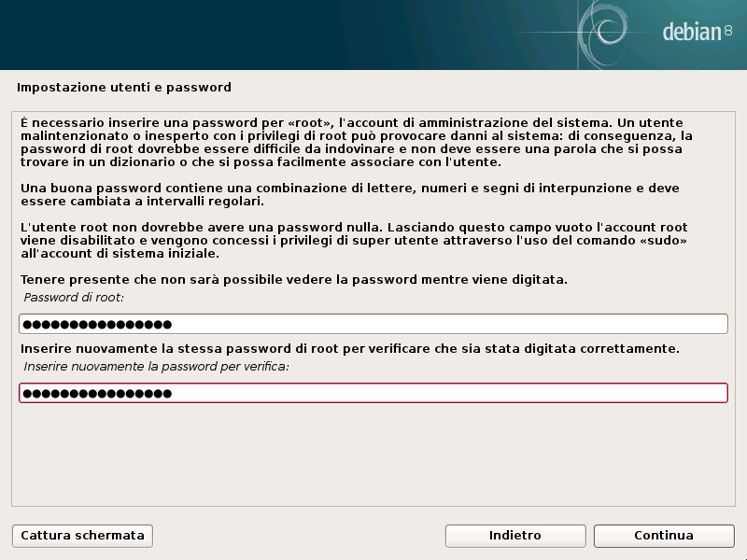Click Cattura schermata to capture the screen
This screenshot has height=560, width=747.
click(81, 536)
